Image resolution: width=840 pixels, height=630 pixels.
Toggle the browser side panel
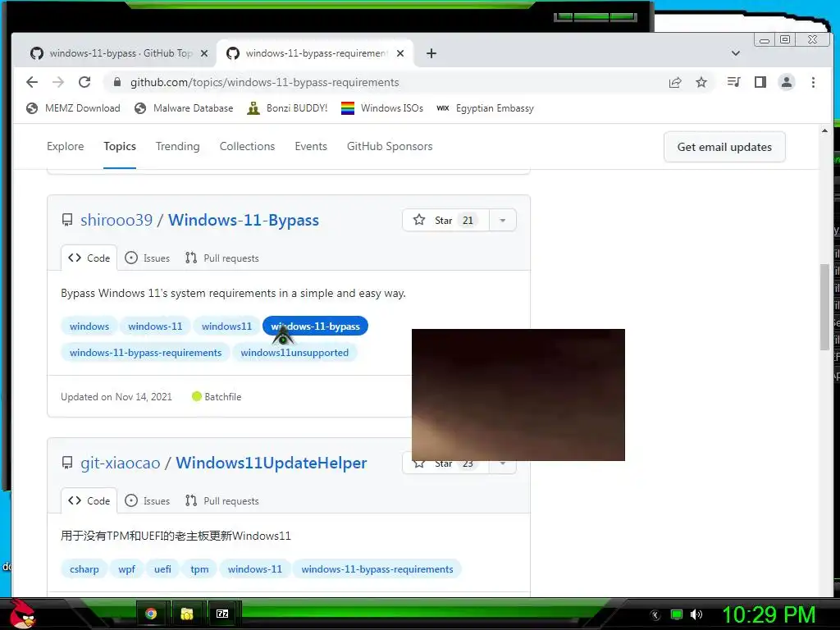click(x=760, y=82)
